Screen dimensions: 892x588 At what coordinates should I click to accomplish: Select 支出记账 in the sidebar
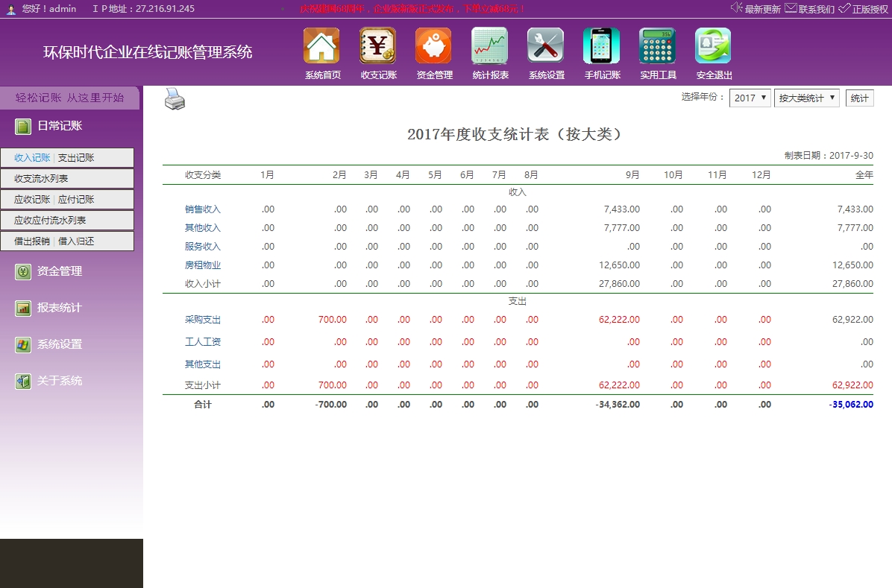coord(76,158)
